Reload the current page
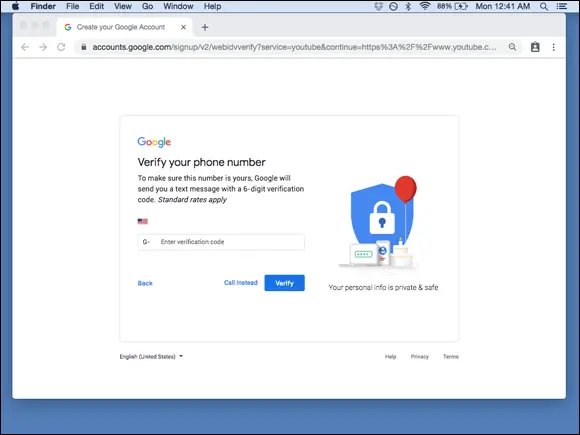The image size is (580, 435). tap(61, 47)
